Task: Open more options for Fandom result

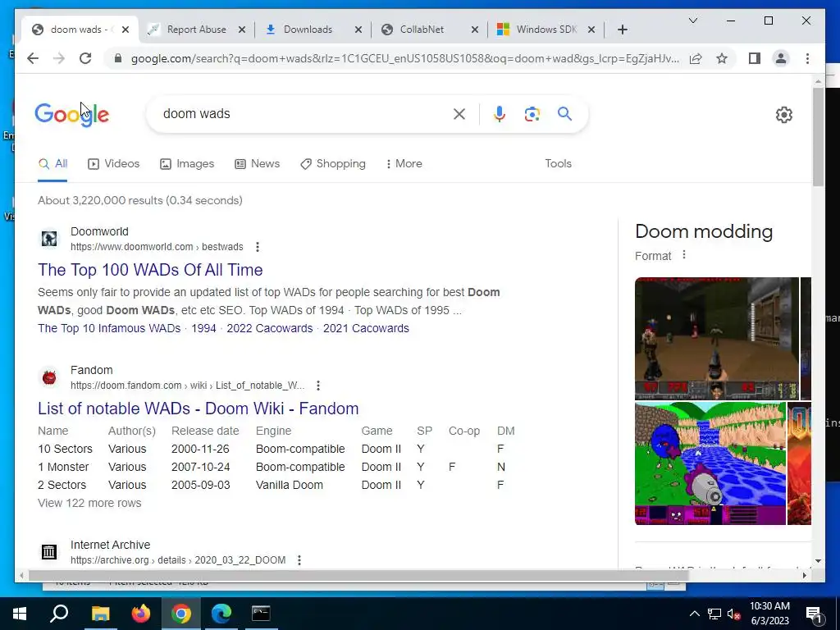Action: pos(318,386)
